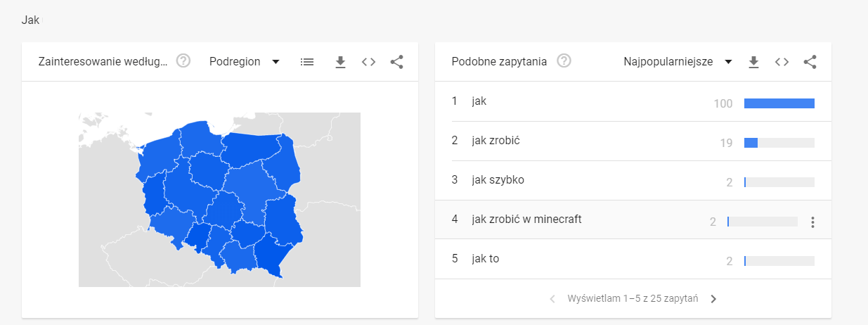868x325 pixels.
Task: Go to previous page of queries
Action: 552,299
